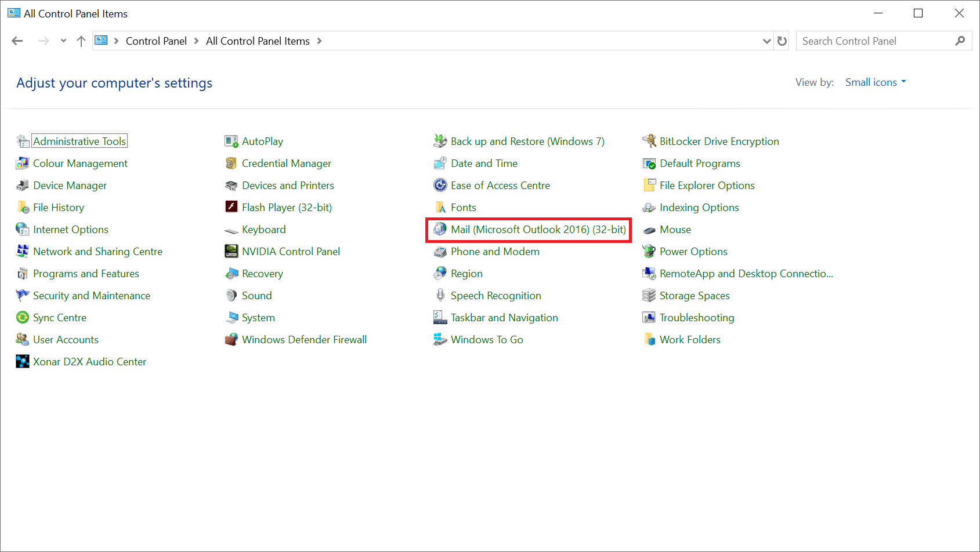Click All Control Panel Items breadcrumb

click(258, 41)
